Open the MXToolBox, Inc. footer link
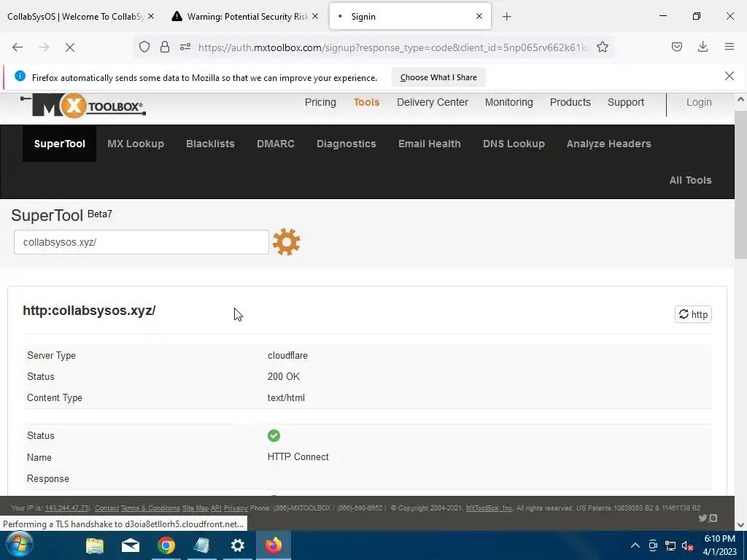747x560 pixels. pyautogui.click(x=489, y=508)
